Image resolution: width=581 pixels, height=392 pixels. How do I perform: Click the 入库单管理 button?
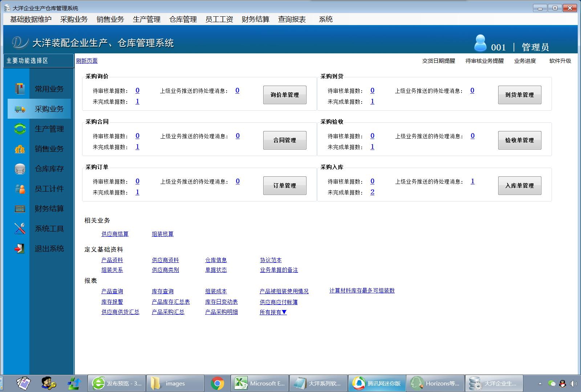click(x=520, y=185)
